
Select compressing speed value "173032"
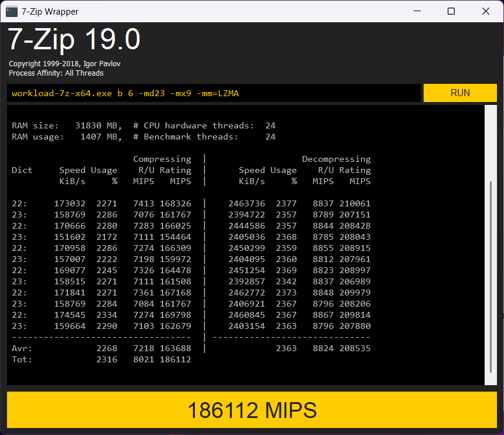[70, 203]
